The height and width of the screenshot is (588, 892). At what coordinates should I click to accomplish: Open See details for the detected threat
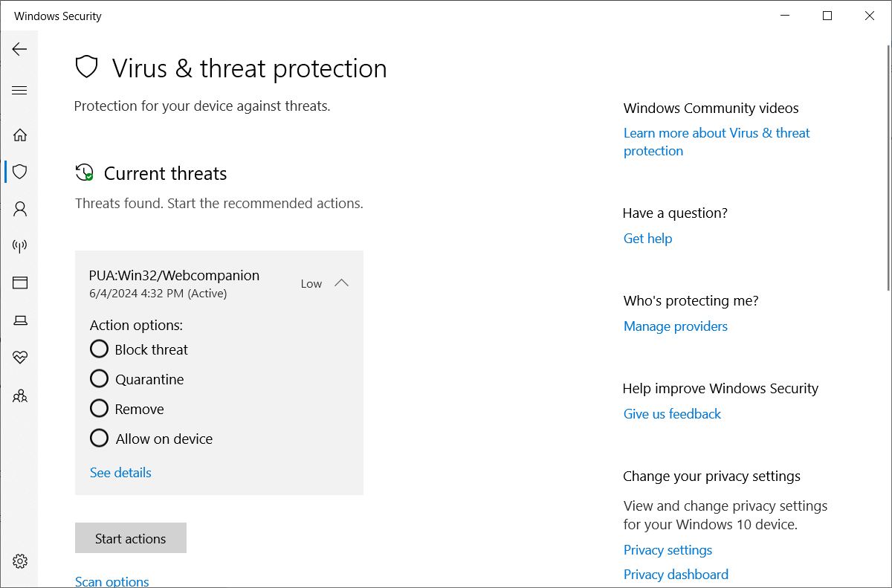coord(120,472)
